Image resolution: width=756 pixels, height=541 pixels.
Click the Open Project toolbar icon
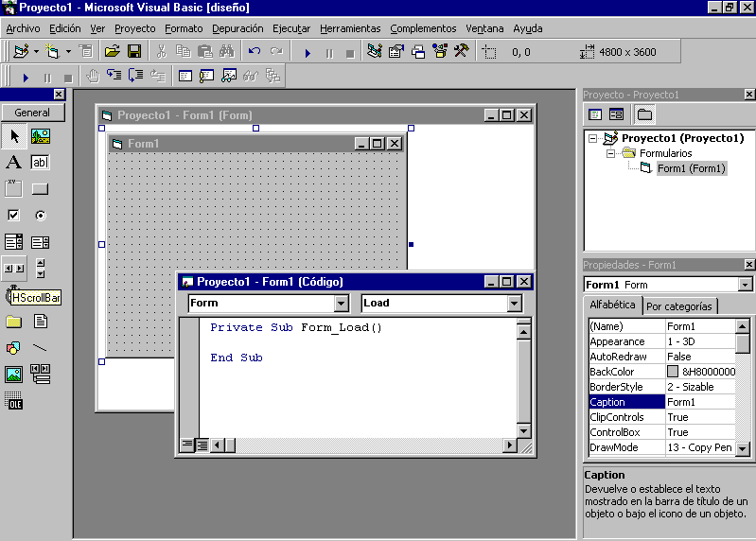[x=113, y=51]
